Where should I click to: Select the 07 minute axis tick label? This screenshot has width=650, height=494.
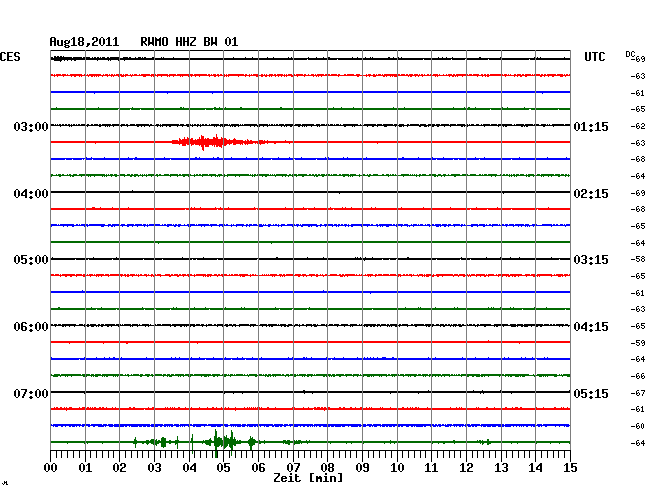[x=293, y=468]
